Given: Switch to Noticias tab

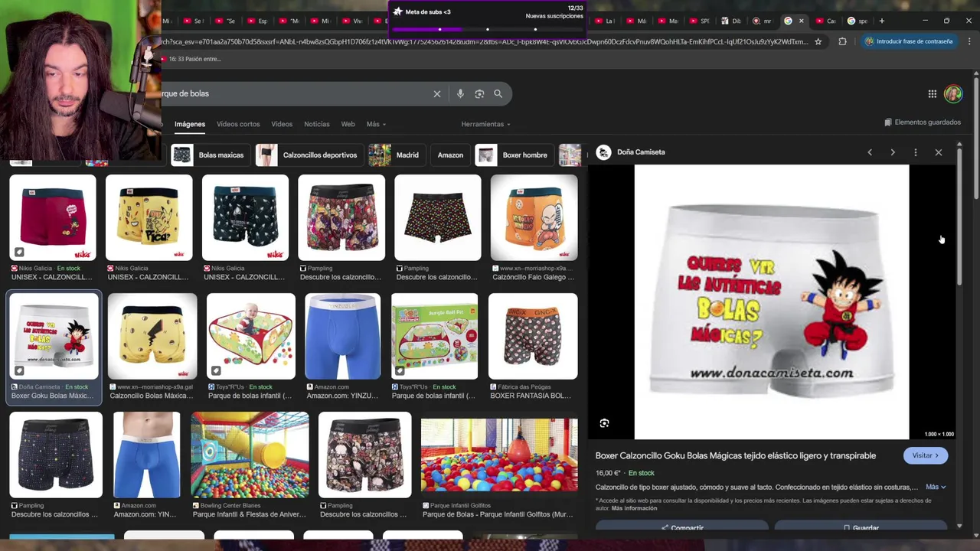Looking at the screenshot, I should tap(317, 124).
